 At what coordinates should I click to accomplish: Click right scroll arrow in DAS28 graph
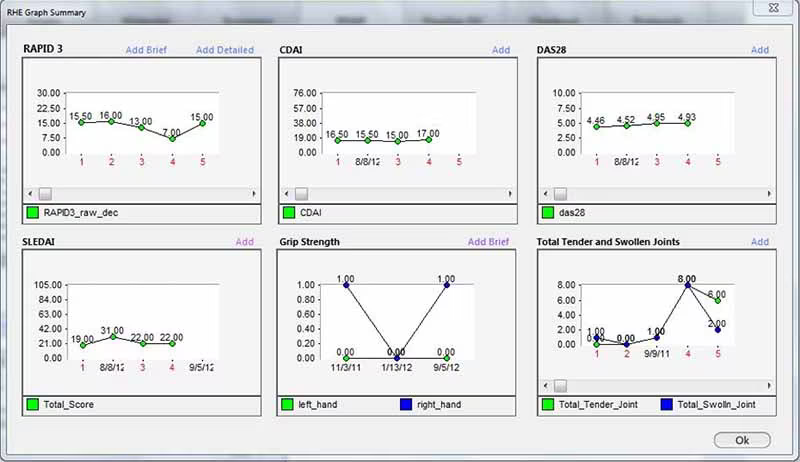769,194
